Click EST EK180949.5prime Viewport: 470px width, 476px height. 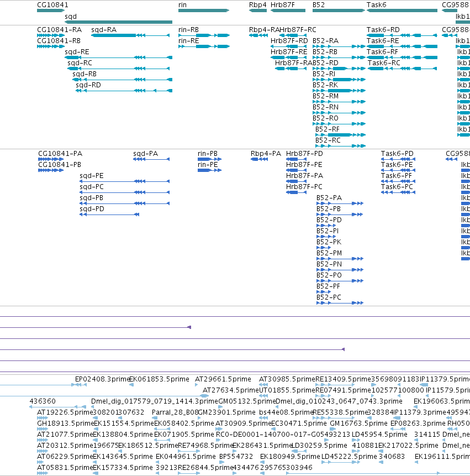[x=290, y=457]
